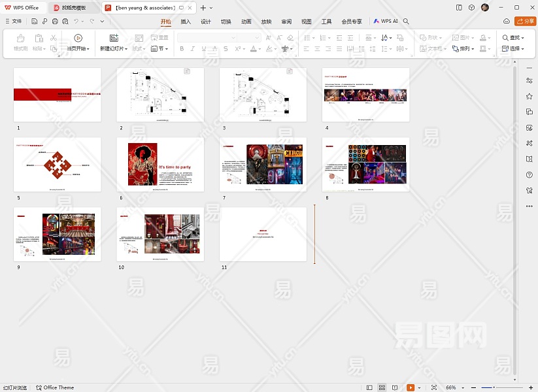Switch to reading view in status bar
Viewport: 538px width, 392px height.
click(x=395, y=387)
